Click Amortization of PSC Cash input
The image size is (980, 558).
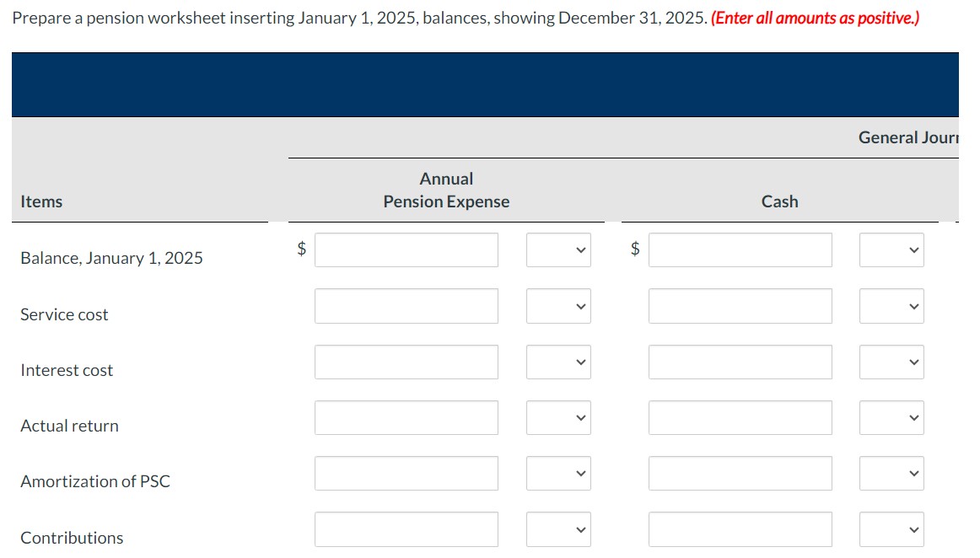click(740, 473)
